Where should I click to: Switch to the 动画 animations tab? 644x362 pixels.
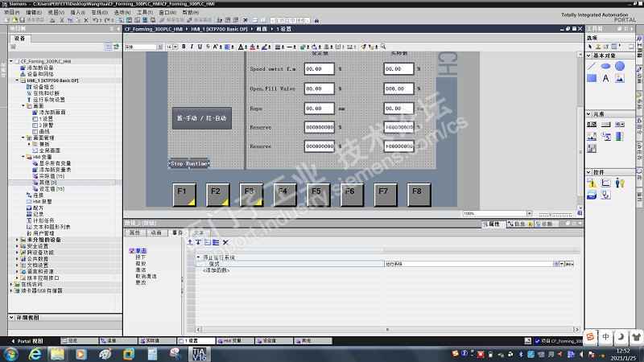tap(156, 232)
